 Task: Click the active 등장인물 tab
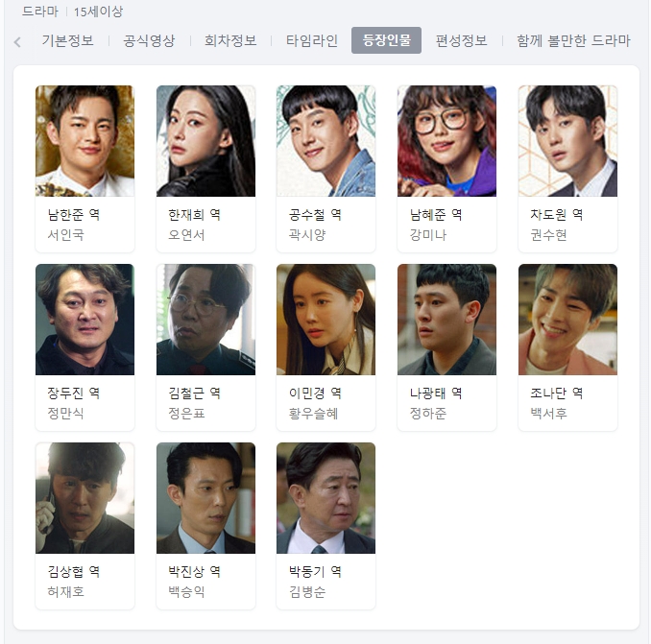point(386,40)
